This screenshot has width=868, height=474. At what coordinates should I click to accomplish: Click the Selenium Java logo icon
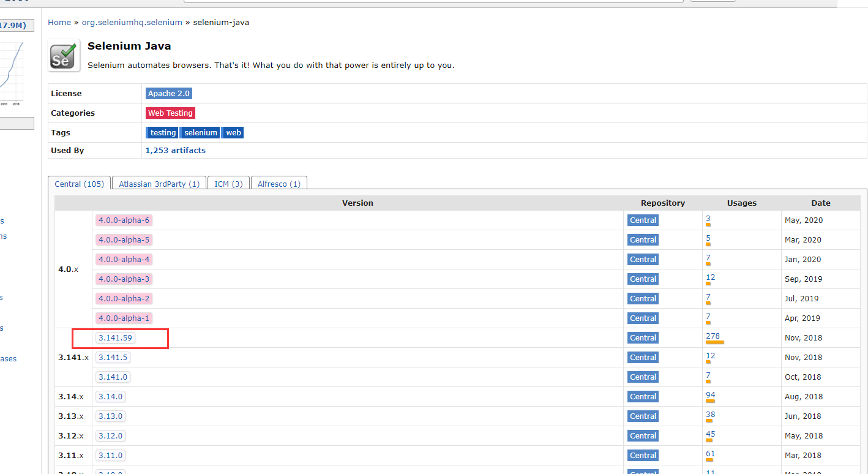coord(64,55)
